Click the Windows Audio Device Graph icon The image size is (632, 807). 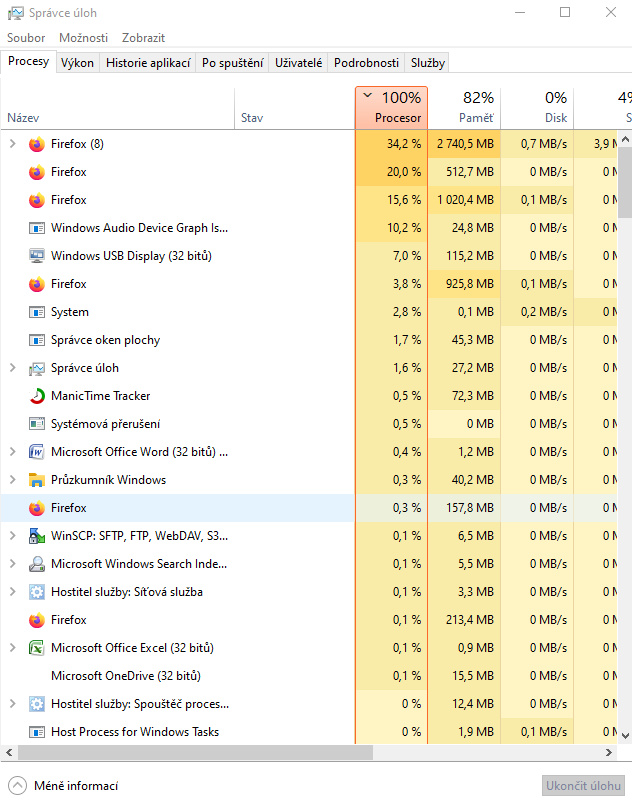37,228
